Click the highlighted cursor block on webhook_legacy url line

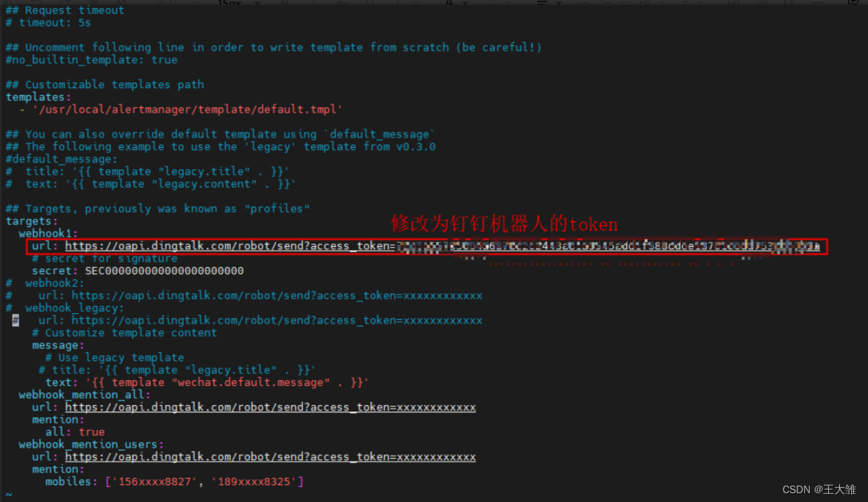(x=15, y=320)
